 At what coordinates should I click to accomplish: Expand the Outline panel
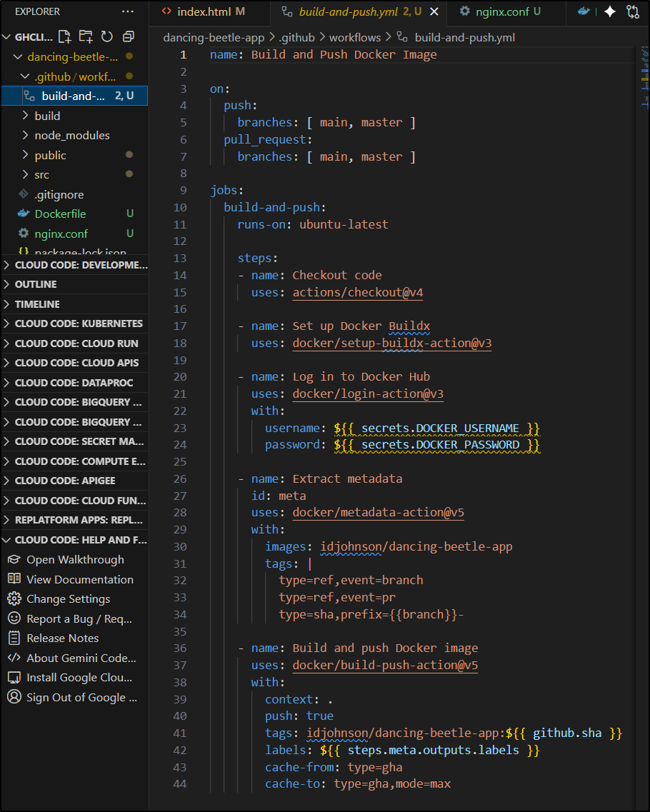tap(36, 284)
